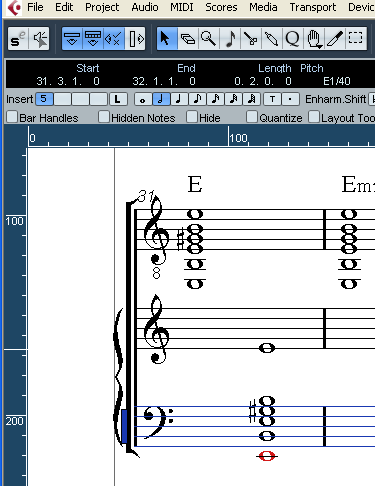Open the MIDI menu
Viewport: 375px width, 486px height.
tap(182, 7)
